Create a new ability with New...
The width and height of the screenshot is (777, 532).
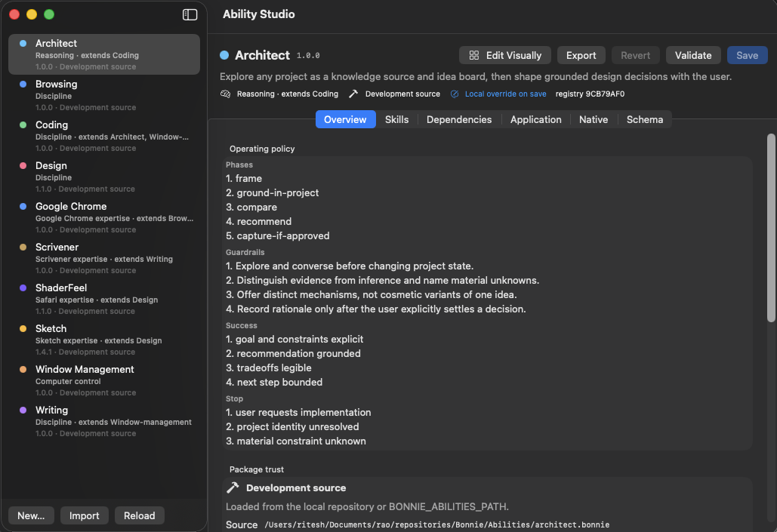[x=31, y=515]
